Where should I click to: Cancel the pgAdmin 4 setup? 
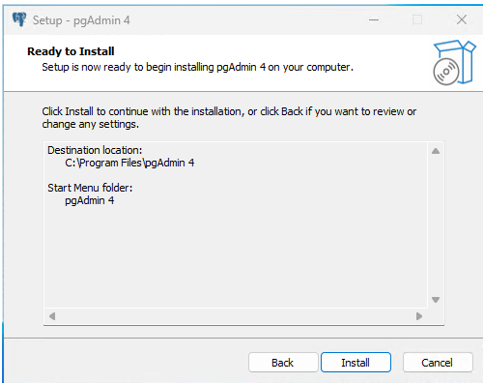(437, 362)
